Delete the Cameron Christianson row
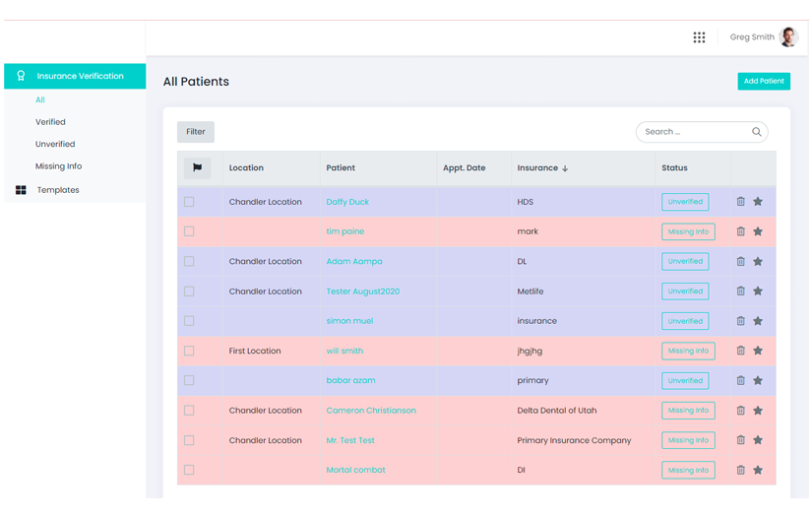Image resolution: width=812 pixels, height=517 pixels. point(740,411)
